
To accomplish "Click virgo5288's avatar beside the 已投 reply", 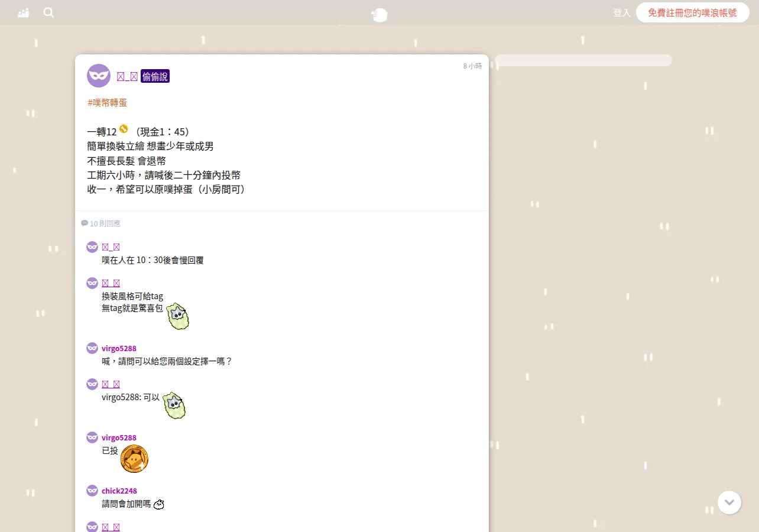I will [x=92, y=437].
